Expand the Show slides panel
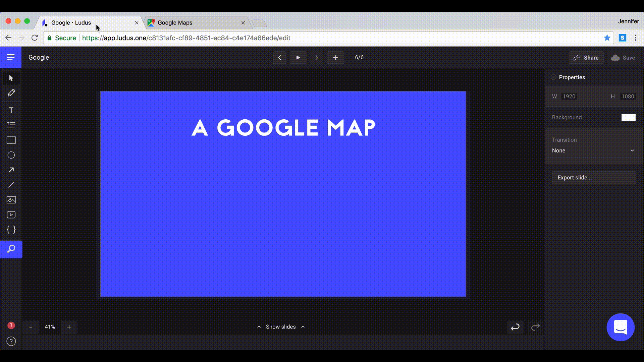This screenshot has height=362, width=644. point(281,327)
